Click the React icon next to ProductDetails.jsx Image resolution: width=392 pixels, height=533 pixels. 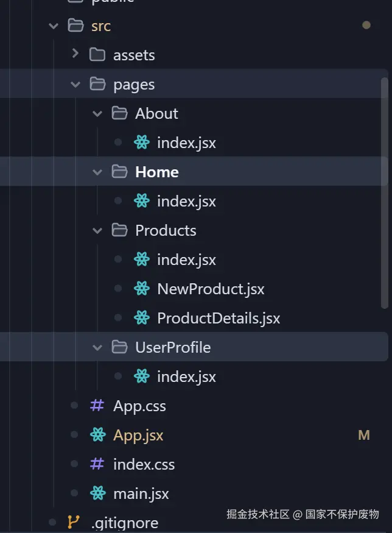coord(142,318)
